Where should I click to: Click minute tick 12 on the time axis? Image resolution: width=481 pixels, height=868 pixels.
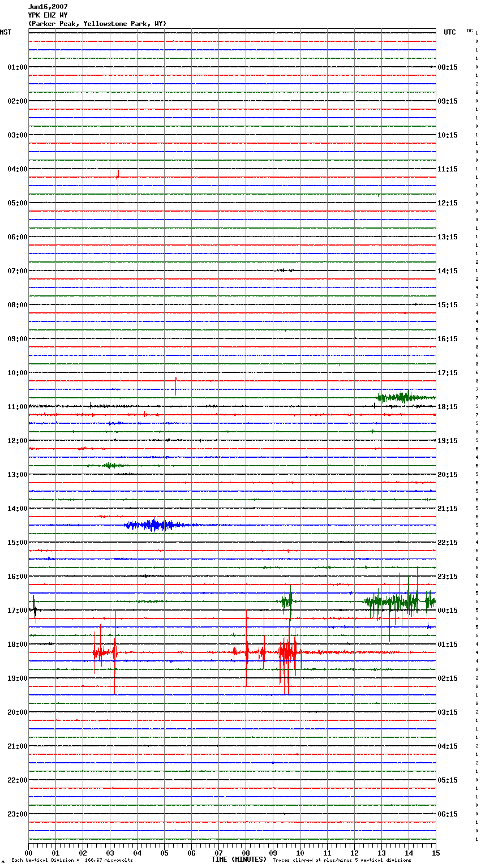pos(354,853)
